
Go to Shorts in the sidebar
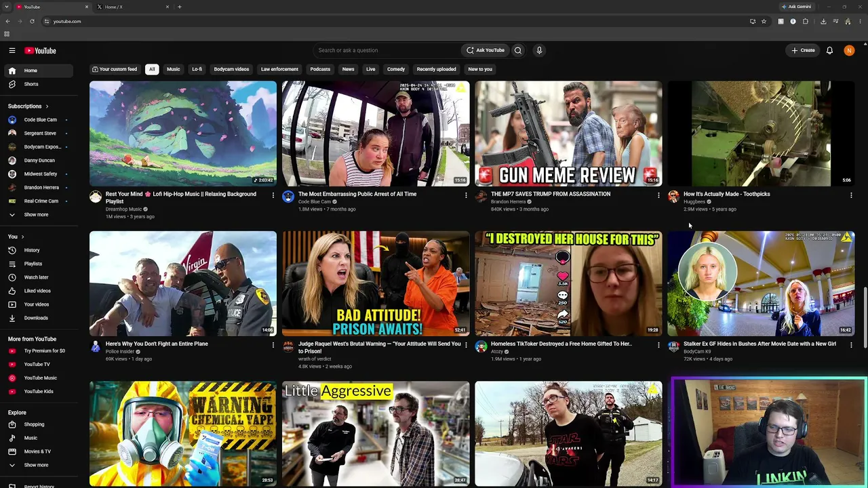point(38,84)
